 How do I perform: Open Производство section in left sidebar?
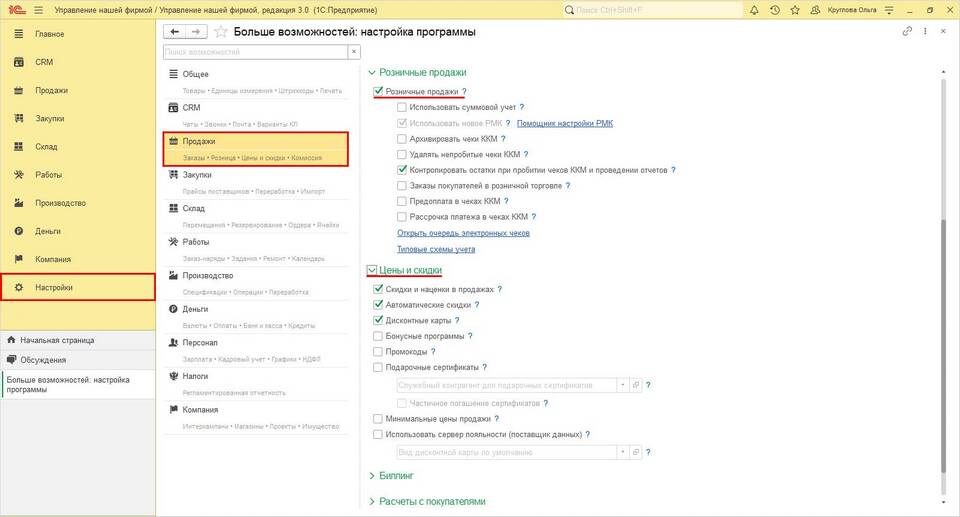point(77,203)
